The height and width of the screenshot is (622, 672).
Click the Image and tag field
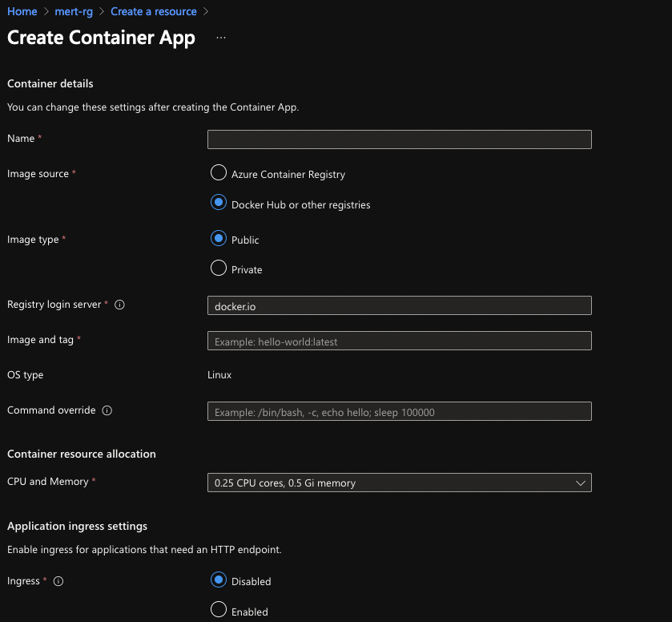(x=400, y=341)
